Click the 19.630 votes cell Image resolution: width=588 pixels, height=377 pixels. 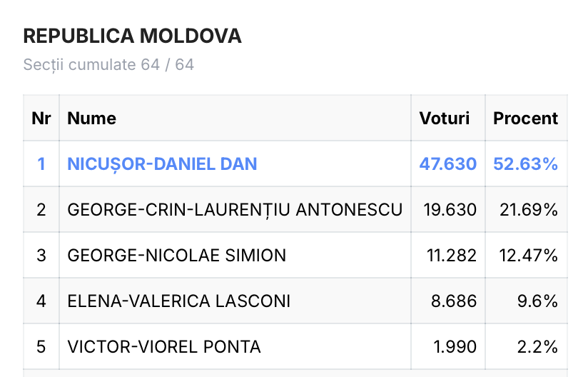pyautogui.click(x=450, y=210)
